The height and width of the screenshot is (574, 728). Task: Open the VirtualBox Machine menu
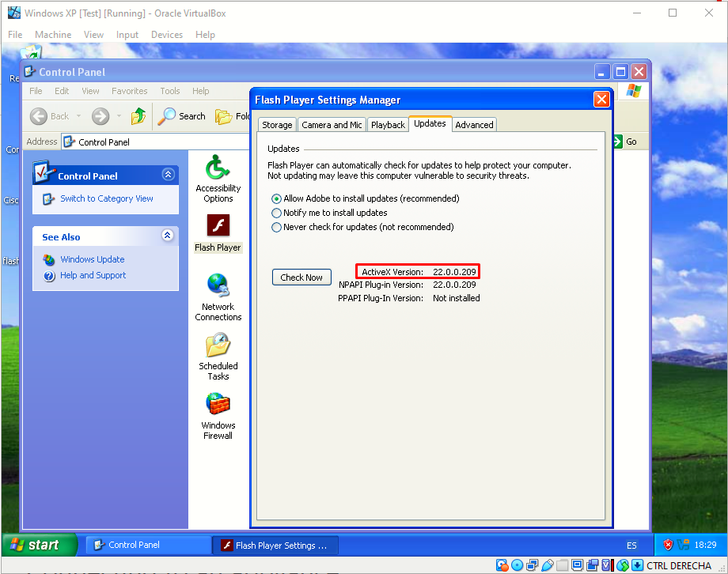[x=53, y=35]
